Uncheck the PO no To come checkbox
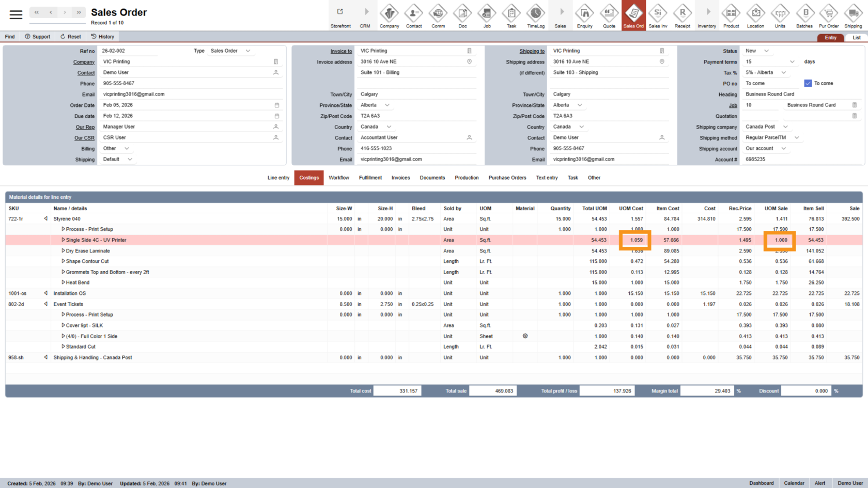 coord(808,83)
